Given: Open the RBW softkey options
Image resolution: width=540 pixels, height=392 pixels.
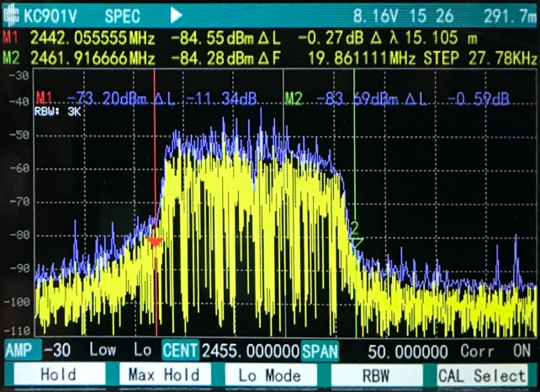Looking at the screenshot, I should pos(376,374).
